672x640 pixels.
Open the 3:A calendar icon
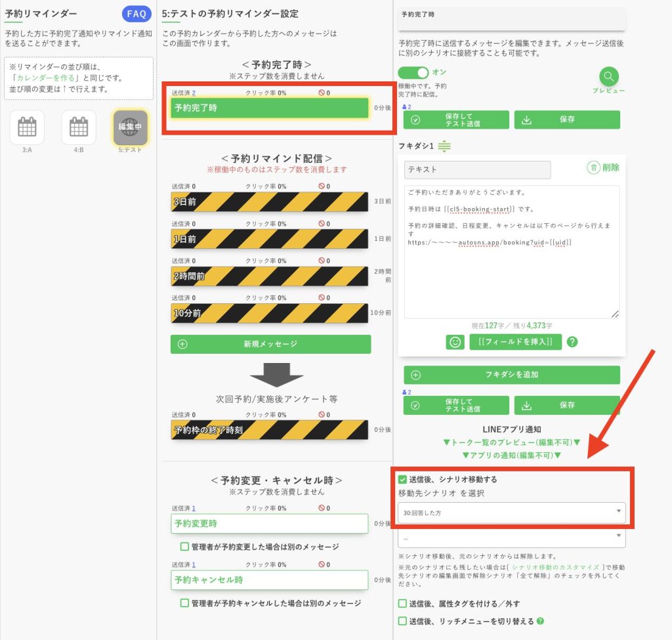(27, 127)
